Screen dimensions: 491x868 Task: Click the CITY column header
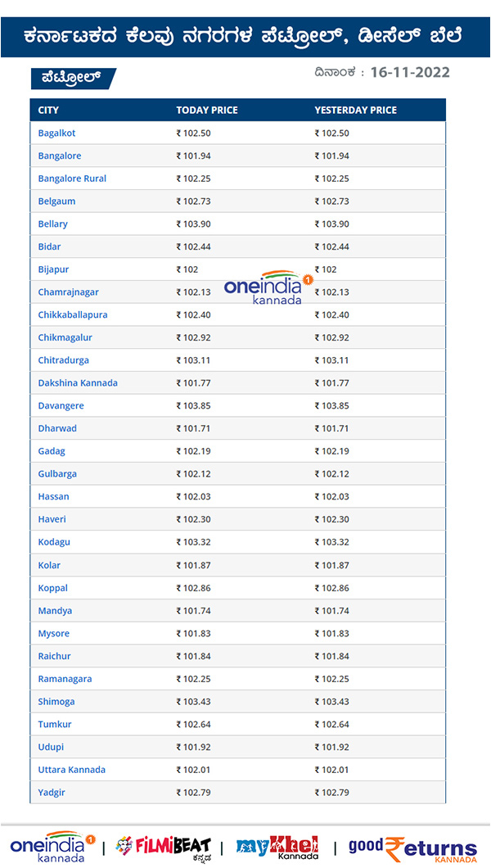48,110
